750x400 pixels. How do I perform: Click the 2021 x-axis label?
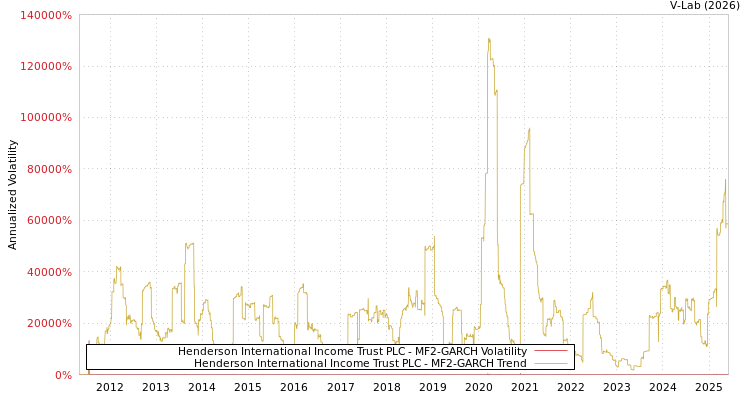(x=525, y=387)
